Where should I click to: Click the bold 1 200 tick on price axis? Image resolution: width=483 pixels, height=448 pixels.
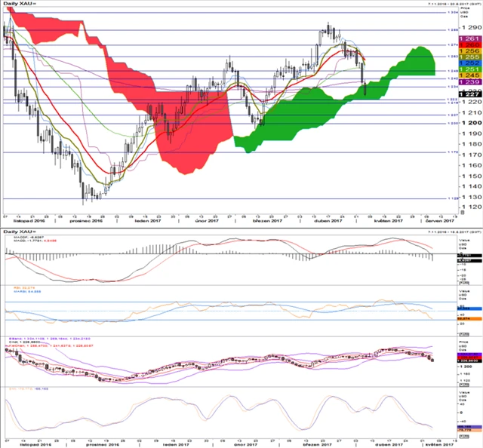(472, 122)
